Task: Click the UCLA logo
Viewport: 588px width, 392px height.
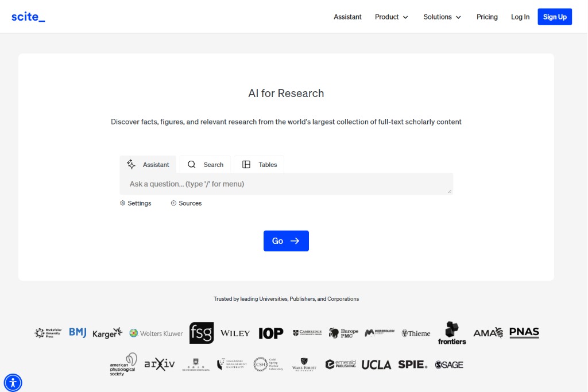Action: coord(376,364)
